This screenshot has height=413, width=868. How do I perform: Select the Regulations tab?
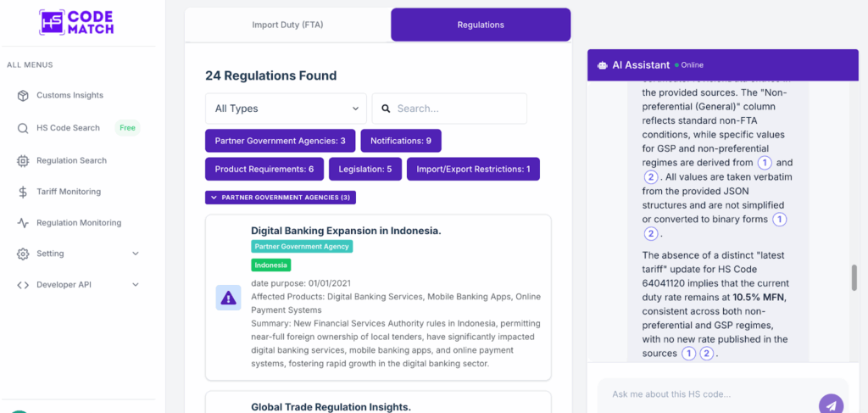[481, 25]
